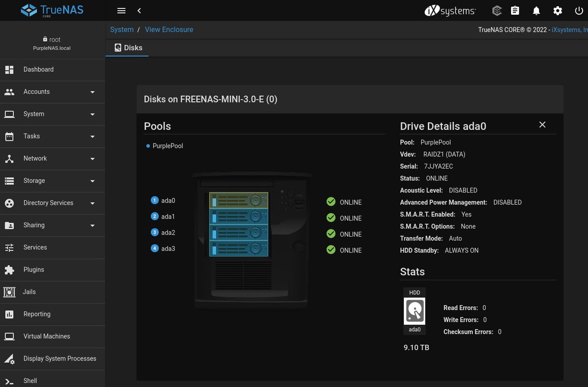Open the Services menu item

pos(52,247)
